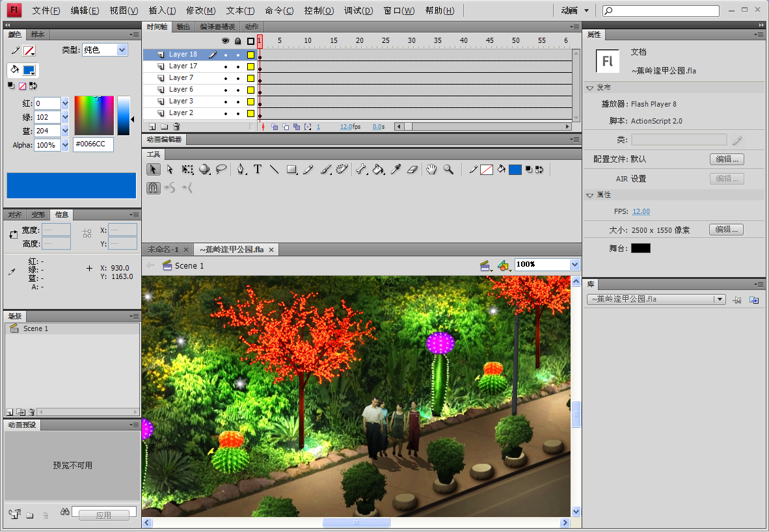769x532 pixels.
Task: Click the black stage color swatch
Action: [640, 248]
